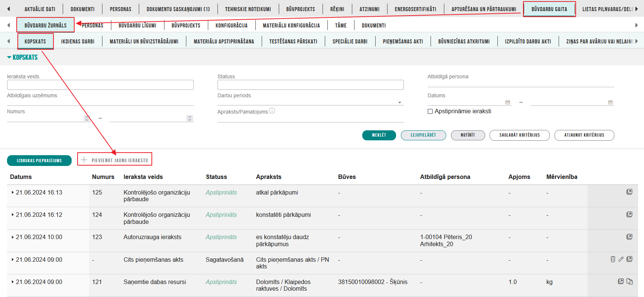The width and height of the screenshot is (644, 297).
Task: Open entry 124 in a new window
Action: click(x=629, y=214)
